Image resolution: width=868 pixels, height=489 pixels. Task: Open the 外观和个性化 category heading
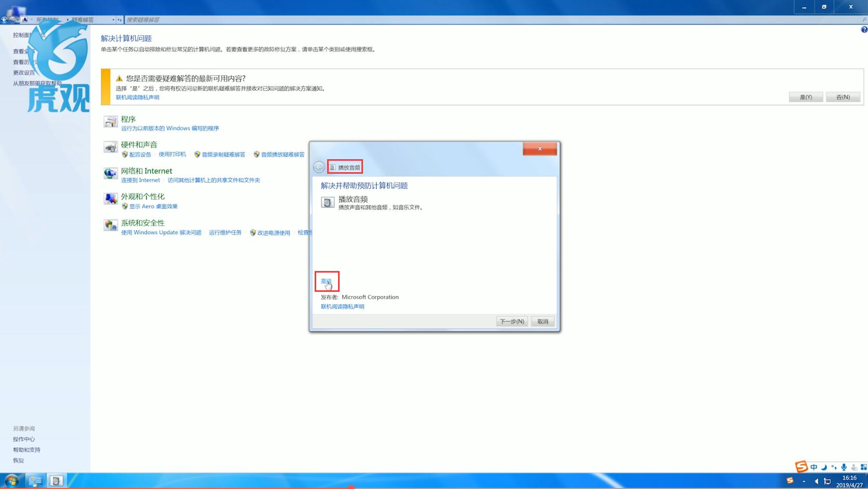point(142,196)
